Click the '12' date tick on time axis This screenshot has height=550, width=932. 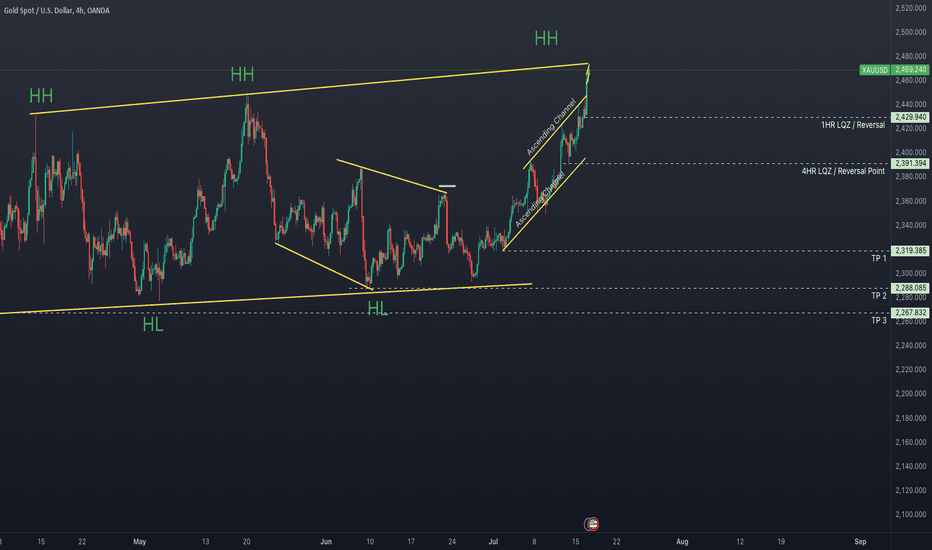pos(740,542)
